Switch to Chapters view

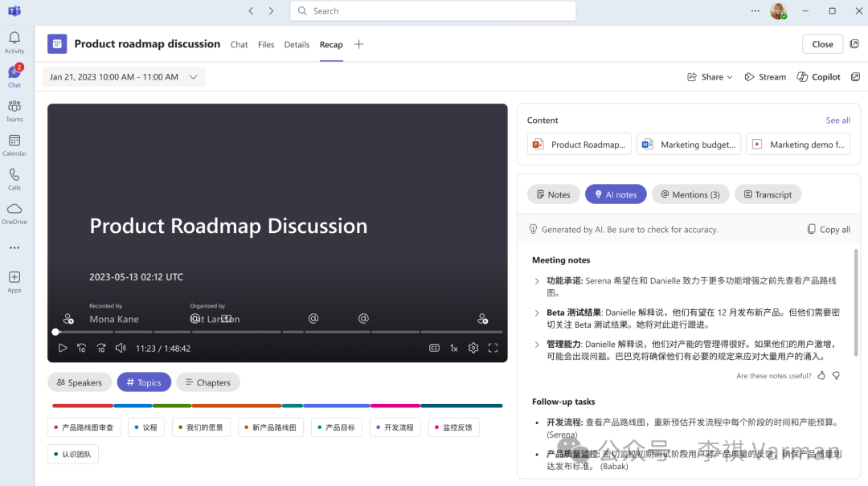click(208, 382)
